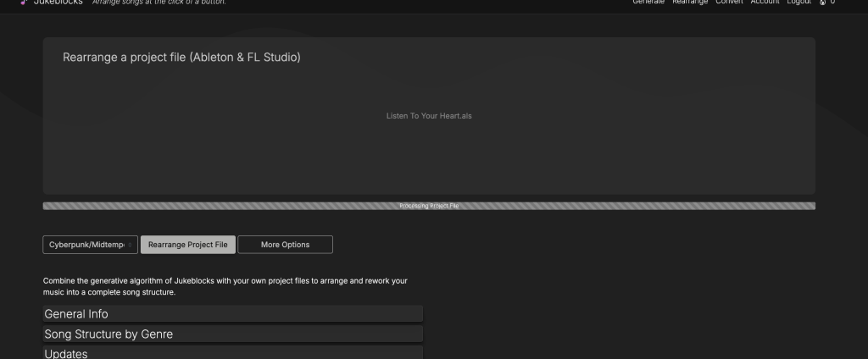This screenshot has height=359, width=868.
Task: Open the Convert page
Action: (x=729, y=3)
